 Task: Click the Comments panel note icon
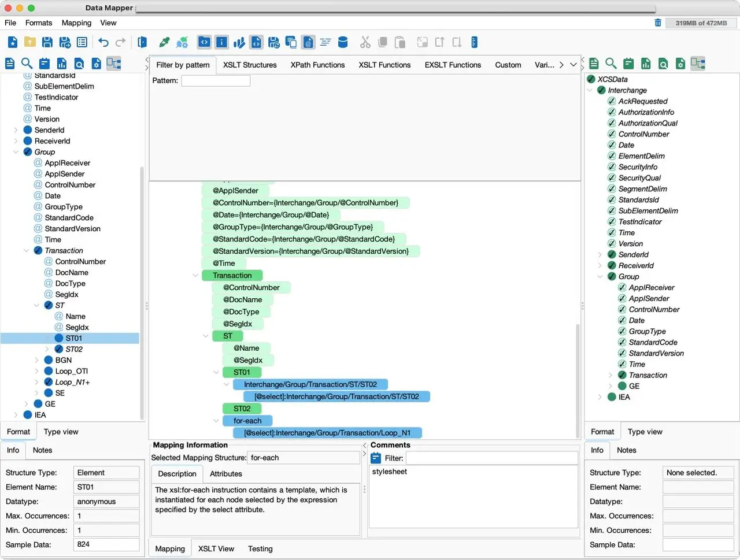pos(376,458)
